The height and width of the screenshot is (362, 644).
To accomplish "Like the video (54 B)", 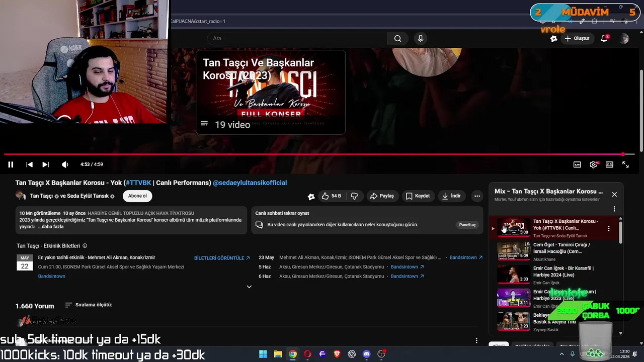I will (331, 196).
